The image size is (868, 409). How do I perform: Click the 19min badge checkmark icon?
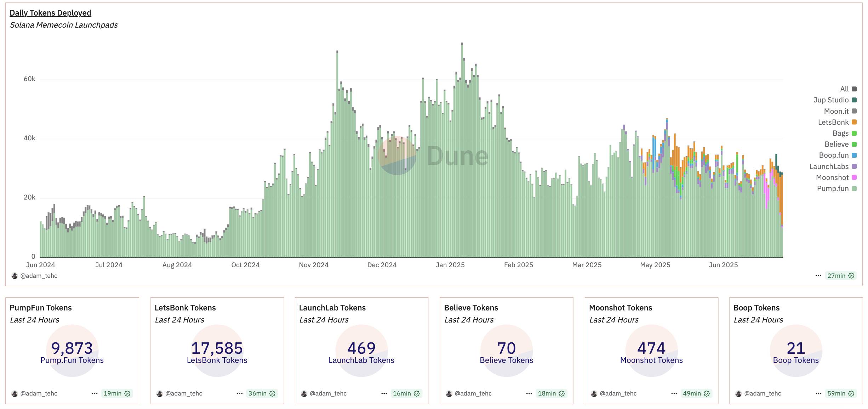(127, 393)
